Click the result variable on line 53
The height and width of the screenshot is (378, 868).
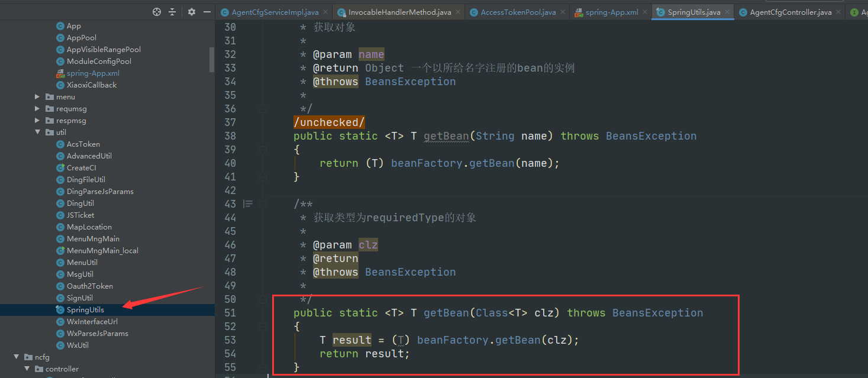click(352, 340)
